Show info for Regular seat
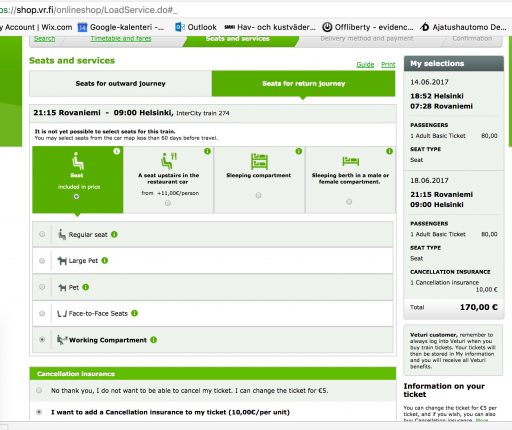This screenshot has width=512, height=430. pos(114,234)
